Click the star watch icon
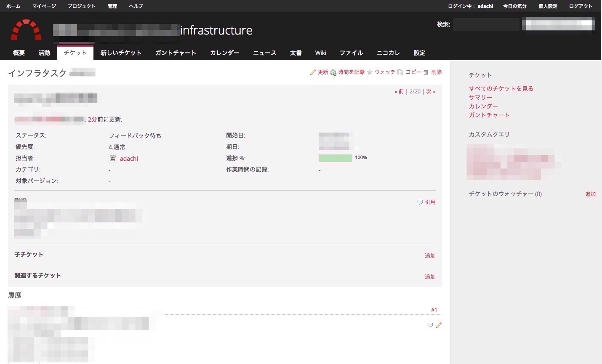The height and width of the screenshot is (364, 602). coord(370,72)
